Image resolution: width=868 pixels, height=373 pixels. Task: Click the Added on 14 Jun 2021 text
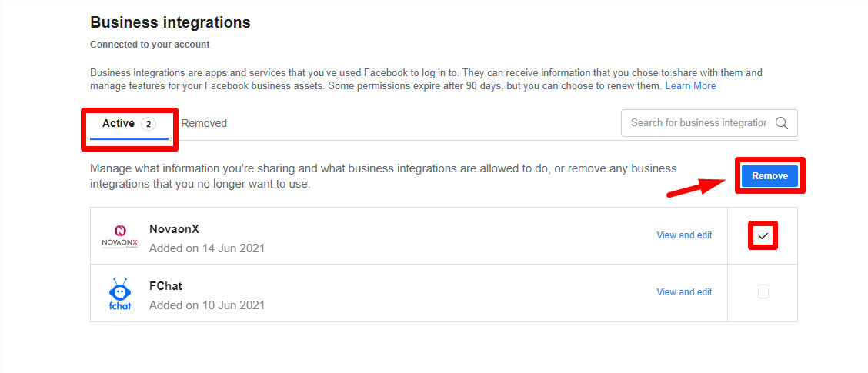[x=207, y=248]
